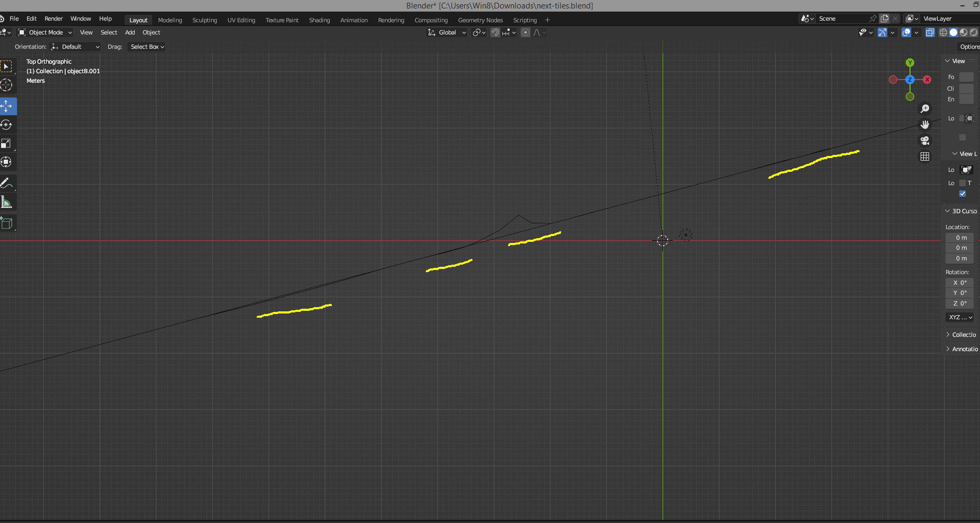Click the Options button in the header
980x523 pixels.
tap(969, 47)
